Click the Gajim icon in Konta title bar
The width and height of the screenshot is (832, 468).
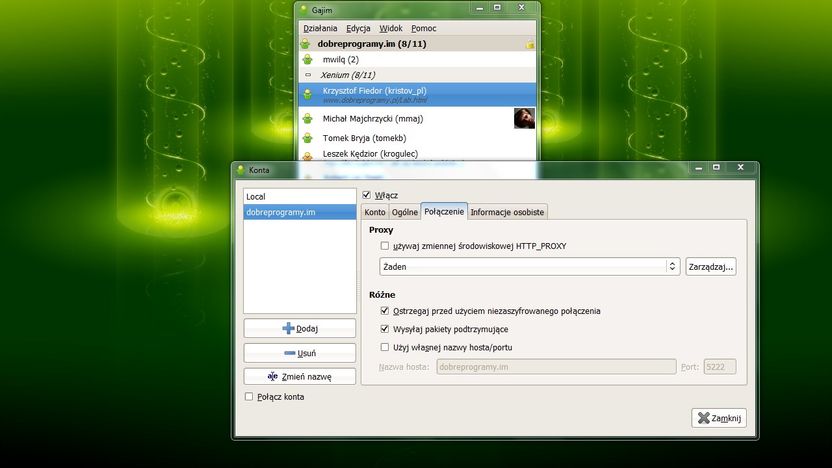(241, 170)
